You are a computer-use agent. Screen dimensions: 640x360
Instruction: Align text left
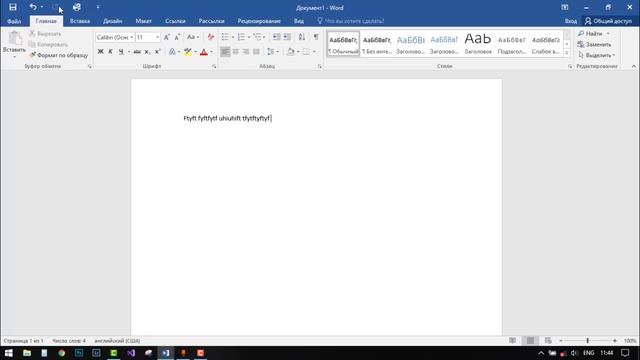point(225,51)
